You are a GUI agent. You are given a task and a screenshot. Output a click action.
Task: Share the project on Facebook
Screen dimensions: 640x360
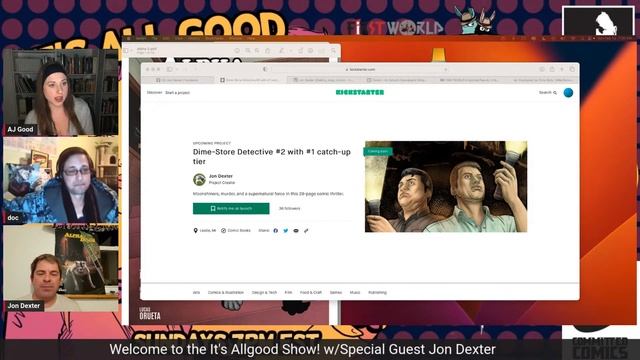pyautogui.click(x=276, y=231)
